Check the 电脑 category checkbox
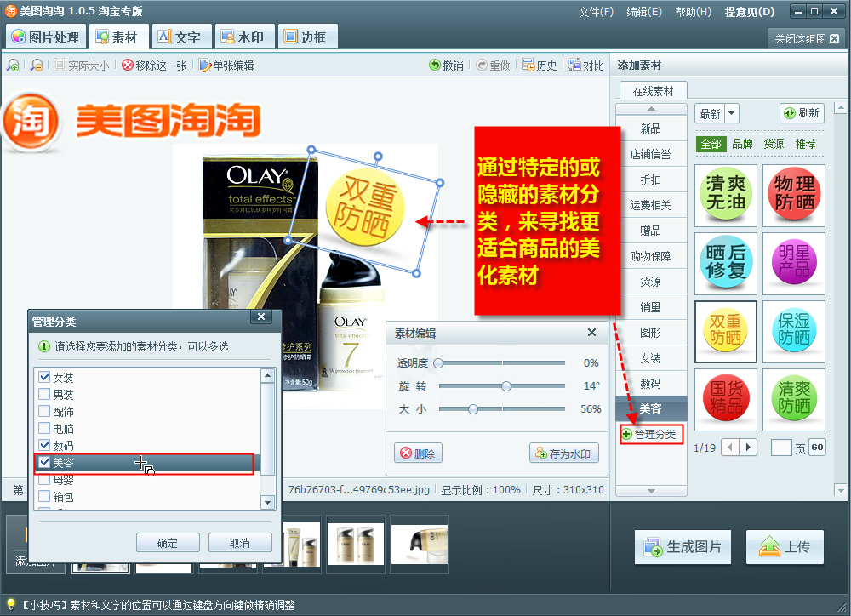This screenshot has height=616, width=851. [44, 428]
